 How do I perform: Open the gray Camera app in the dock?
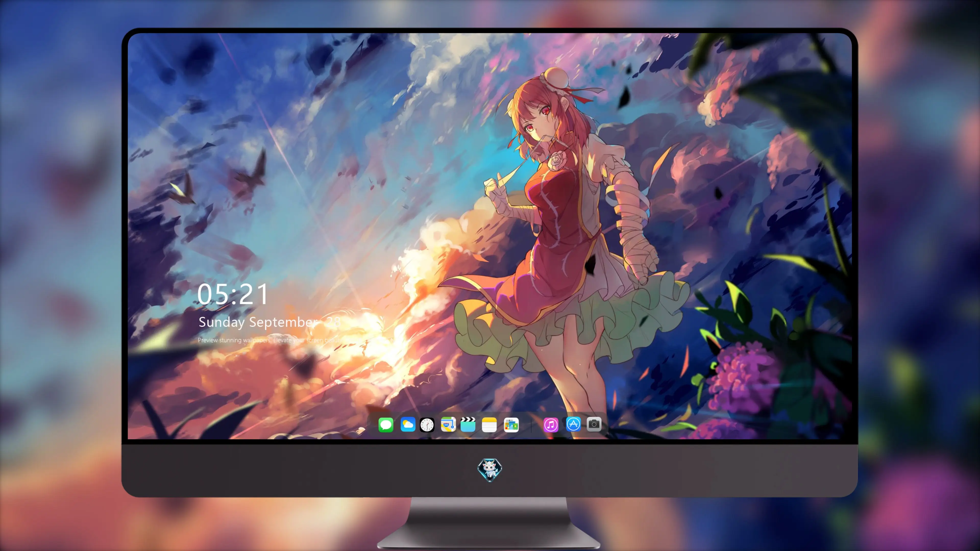tap(594, 424)
